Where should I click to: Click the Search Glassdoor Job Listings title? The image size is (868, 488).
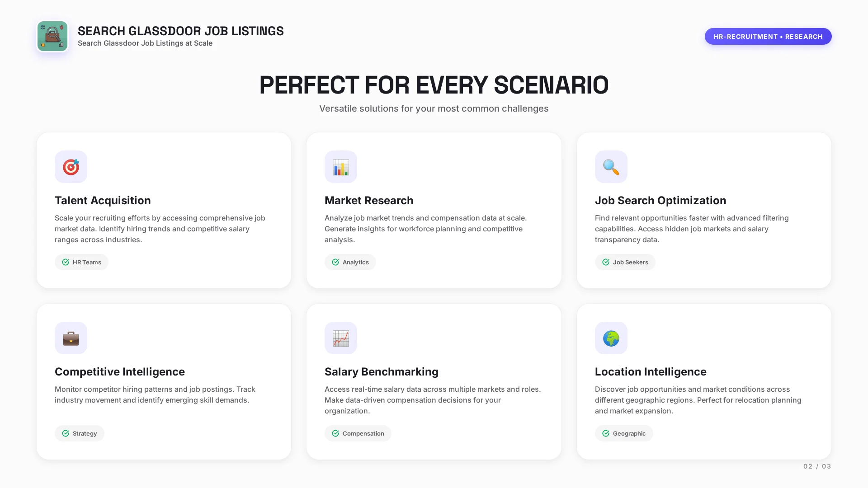coord(180,31)
